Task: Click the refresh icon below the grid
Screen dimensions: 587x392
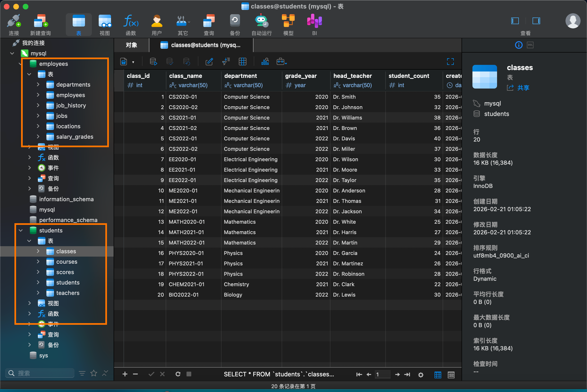Action: [178, 374]
